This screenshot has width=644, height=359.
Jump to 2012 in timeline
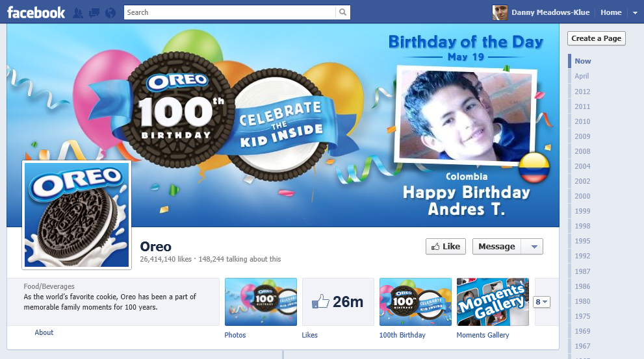[x=582, y=92]
